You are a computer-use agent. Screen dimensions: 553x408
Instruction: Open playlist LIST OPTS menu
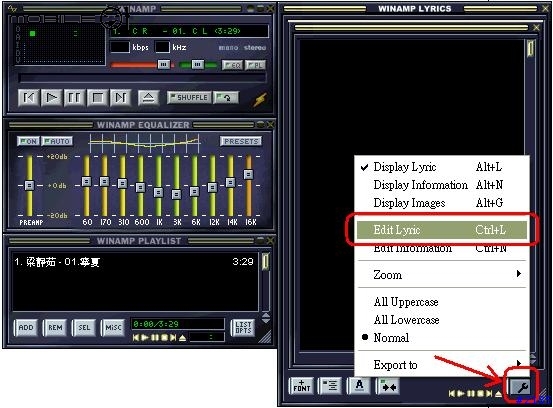tap(243, 328)
